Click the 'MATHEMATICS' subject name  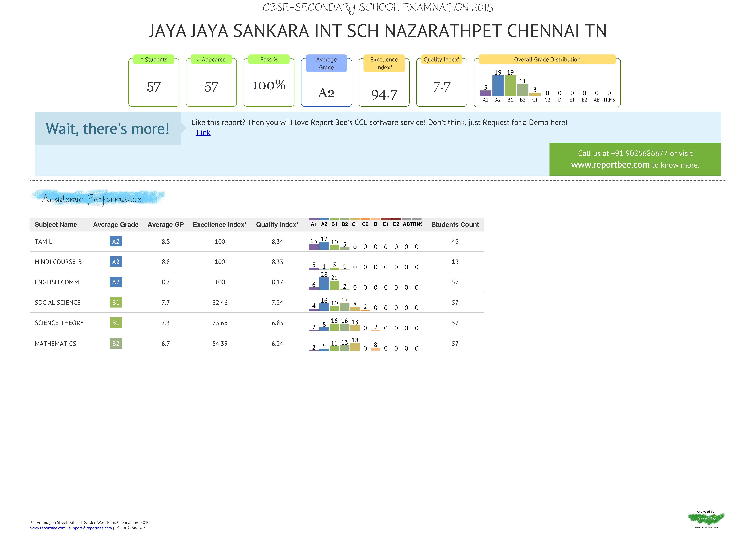click(x=55, y=344)
